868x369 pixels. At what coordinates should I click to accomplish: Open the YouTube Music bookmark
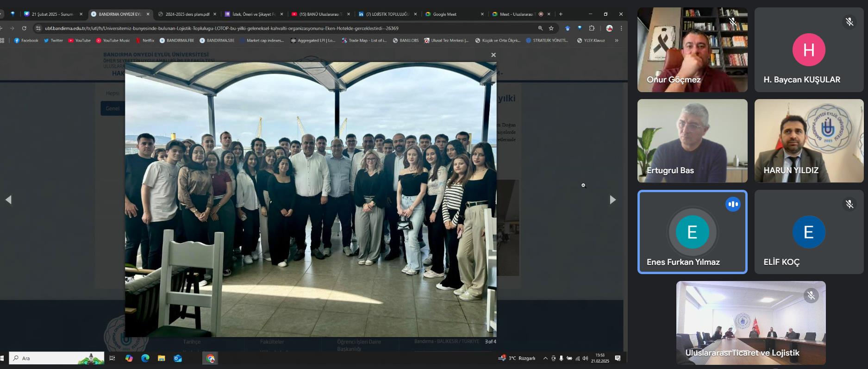[x=113, y=41]
